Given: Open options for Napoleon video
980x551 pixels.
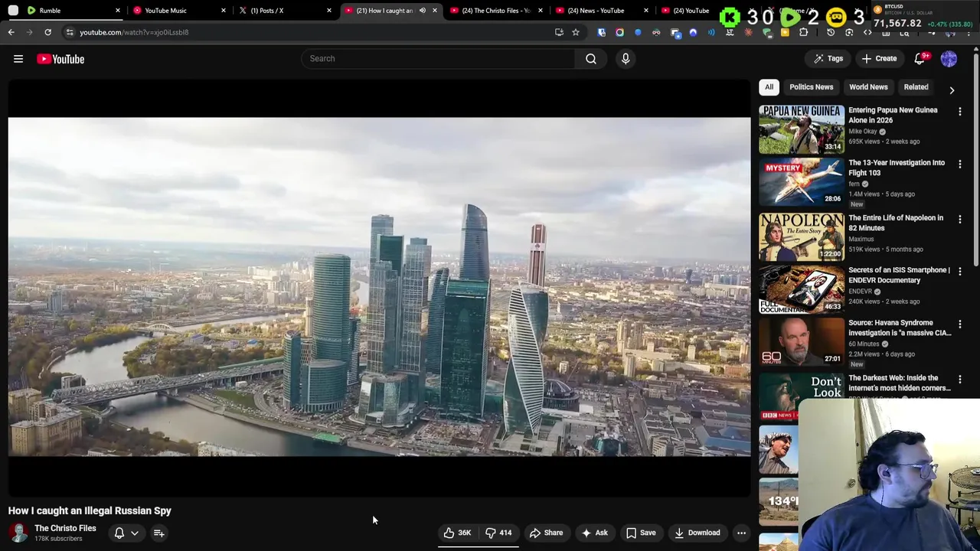Looking at the screenshot, I should click(960, 220).
